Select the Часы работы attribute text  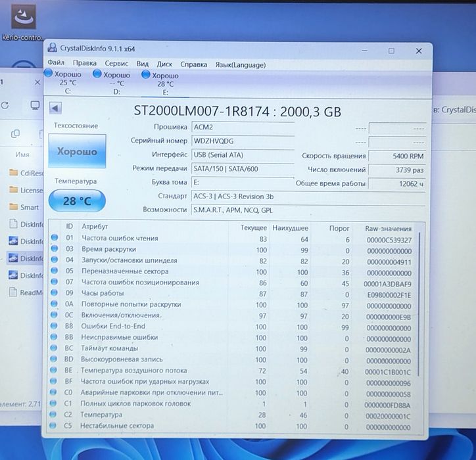tap(103, 293)
